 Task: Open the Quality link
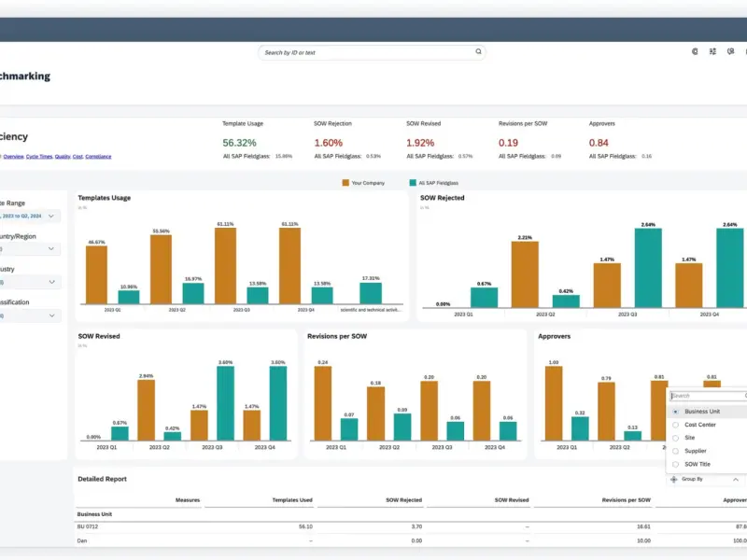point(62,157)
